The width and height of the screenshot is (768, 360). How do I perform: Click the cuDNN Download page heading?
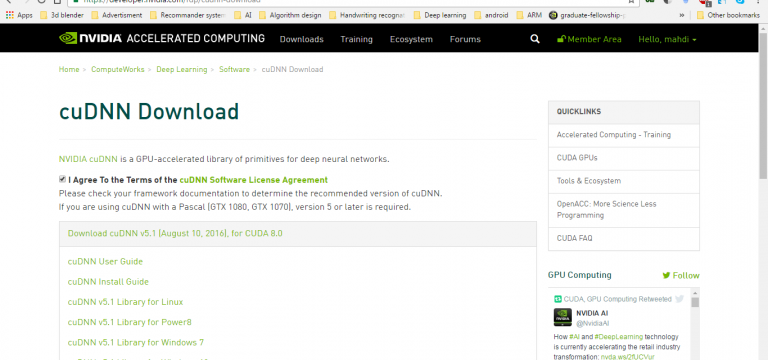[x=149, y=112]
